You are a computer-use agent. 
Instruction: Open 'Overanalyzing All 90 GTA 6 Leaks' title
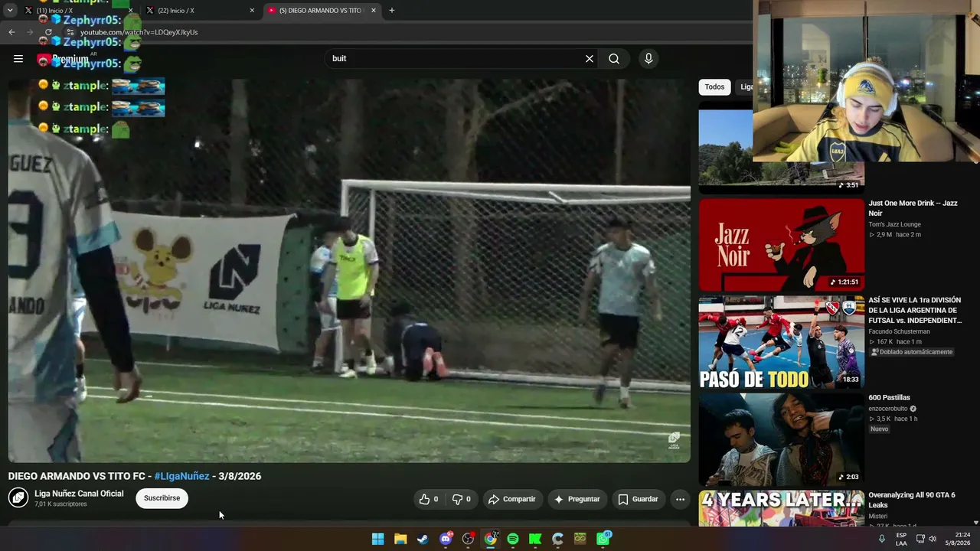pyautogui.click(x=912, y=500)
